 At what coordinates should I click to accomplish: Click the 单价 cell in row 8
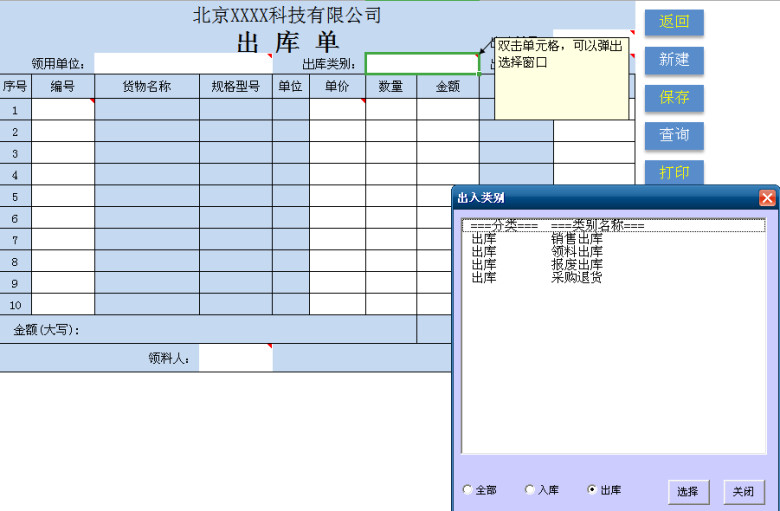tap(337, 261)
